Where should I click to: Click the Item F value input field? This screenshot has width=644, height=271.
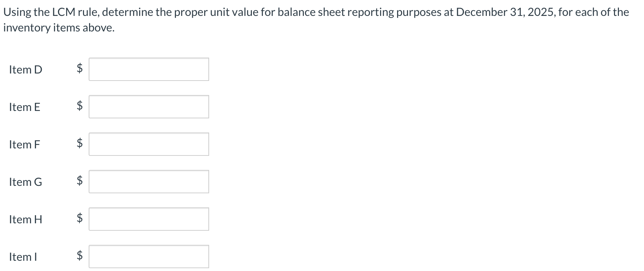[148, 144]
